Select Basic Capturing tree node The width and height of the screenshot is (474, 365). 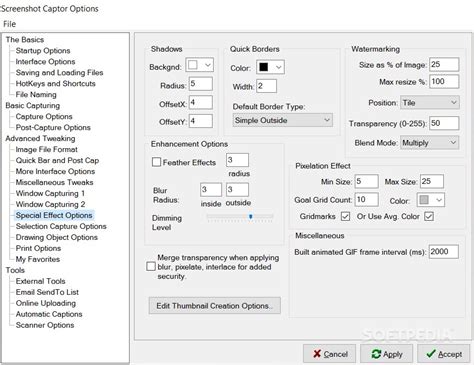tap(33, 106)
